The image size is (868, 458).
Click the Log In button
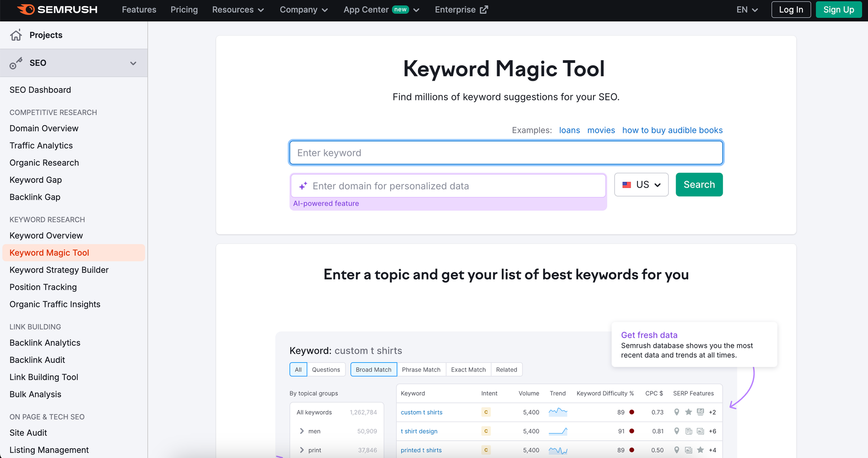click(791, 10)
